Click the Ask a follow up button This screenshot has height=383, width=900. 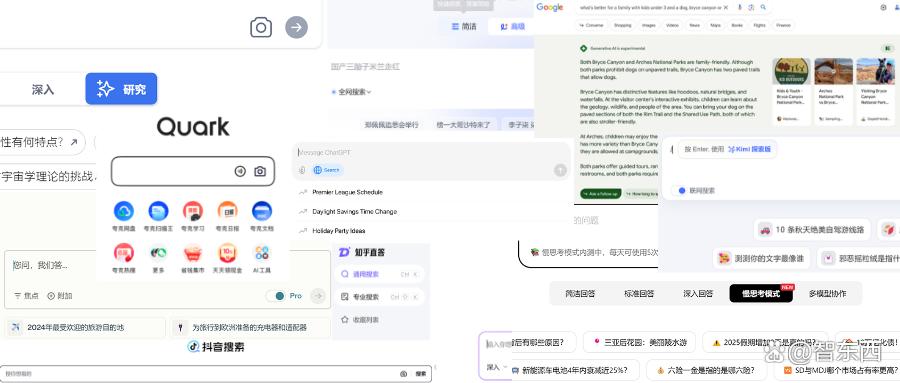[601, 194]
